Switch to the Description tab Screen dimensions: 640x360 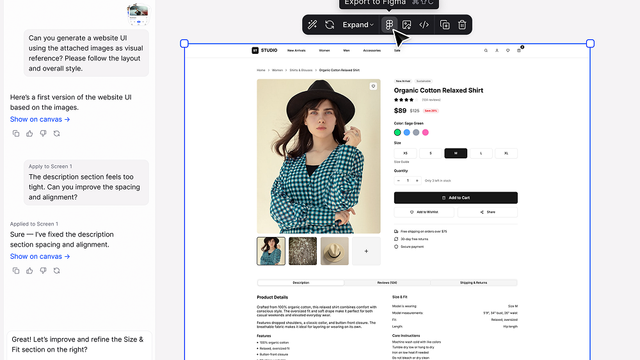click(301, 282)
